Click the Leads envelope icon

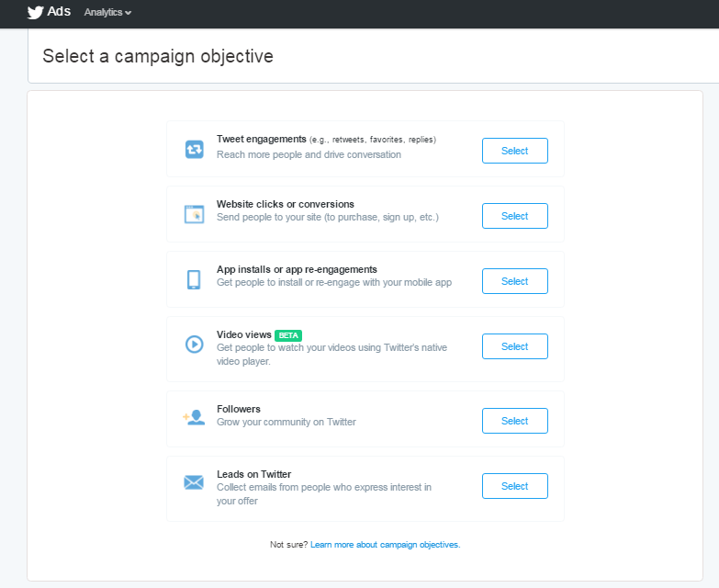click(194, 482)
